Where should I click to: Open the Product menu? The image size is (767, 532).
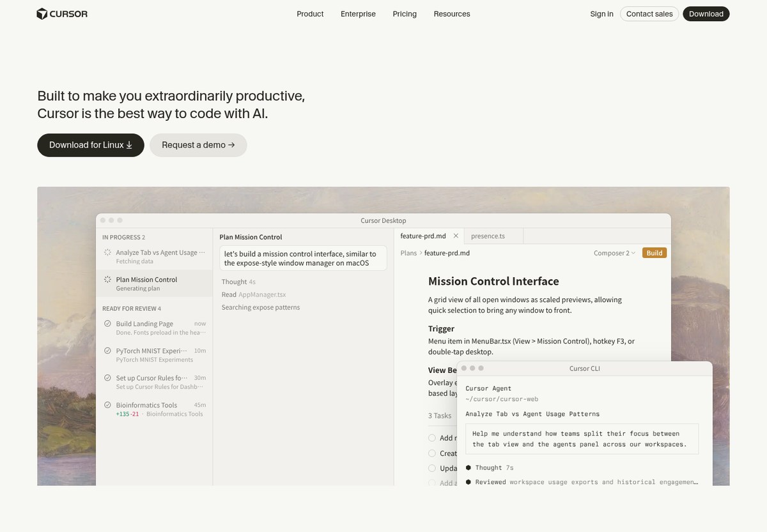tap(310, 14)
